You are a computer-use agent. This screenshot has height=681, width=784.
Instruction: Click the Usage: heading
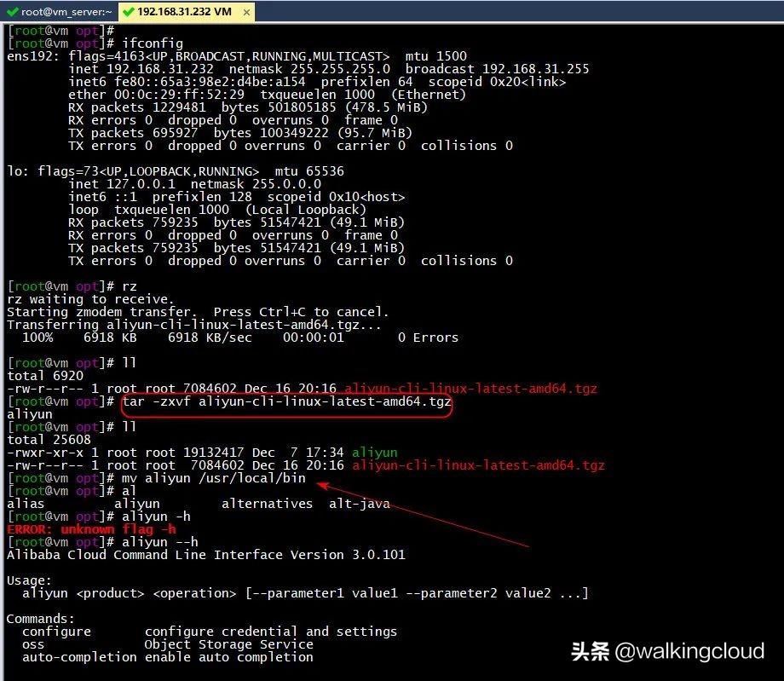click(x=29, y=580)
